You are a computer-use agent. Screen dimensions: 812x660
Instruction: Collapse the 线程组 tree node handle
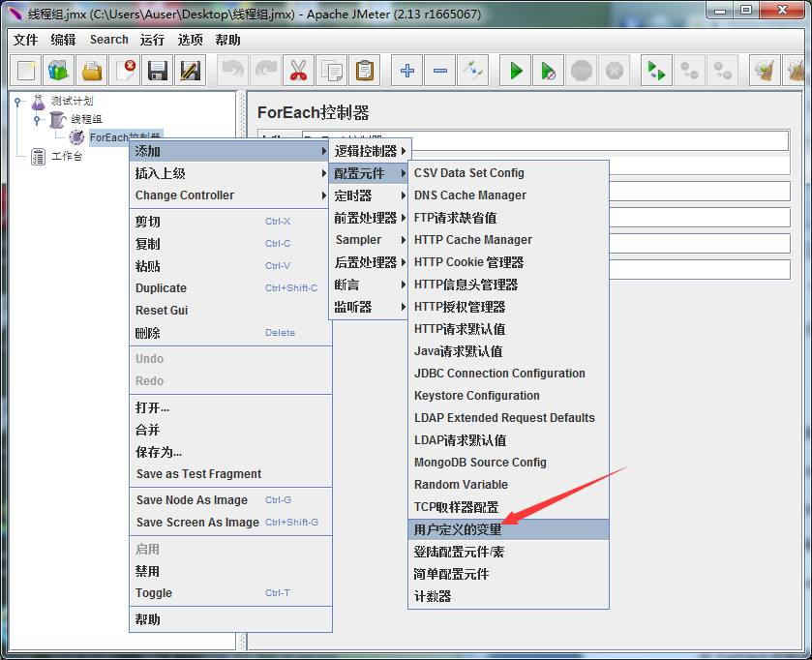(36, 120)
